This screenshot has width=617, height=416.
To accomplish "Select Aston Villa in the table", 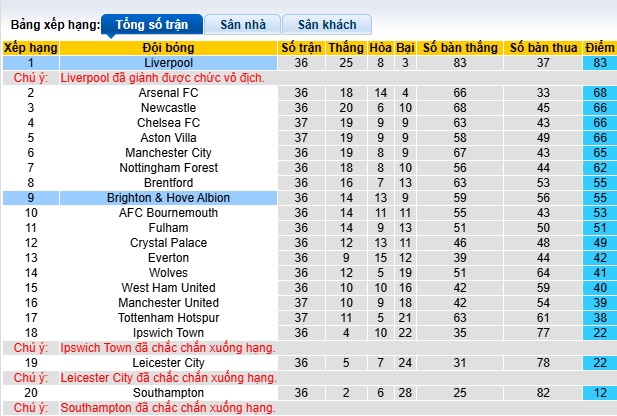I will 168,138.
